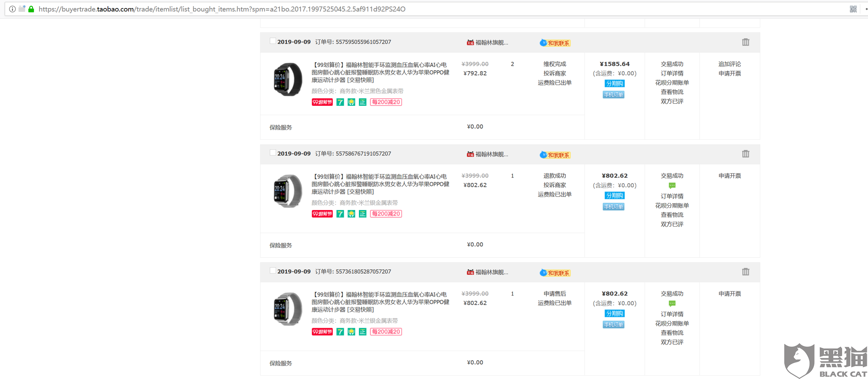The height and width of the screenshot is (379, 868).
Task: Open 花呗分期账单 for order 557361805287057207
Action: coord(672,324)
